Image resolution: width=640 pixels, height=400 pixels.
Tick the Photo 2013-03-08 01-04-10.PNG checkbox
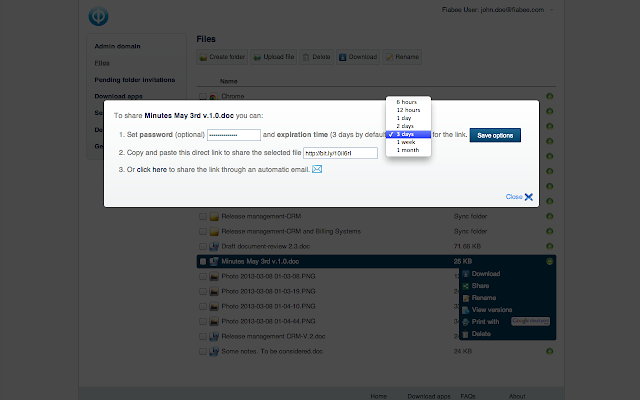(203, 307)
